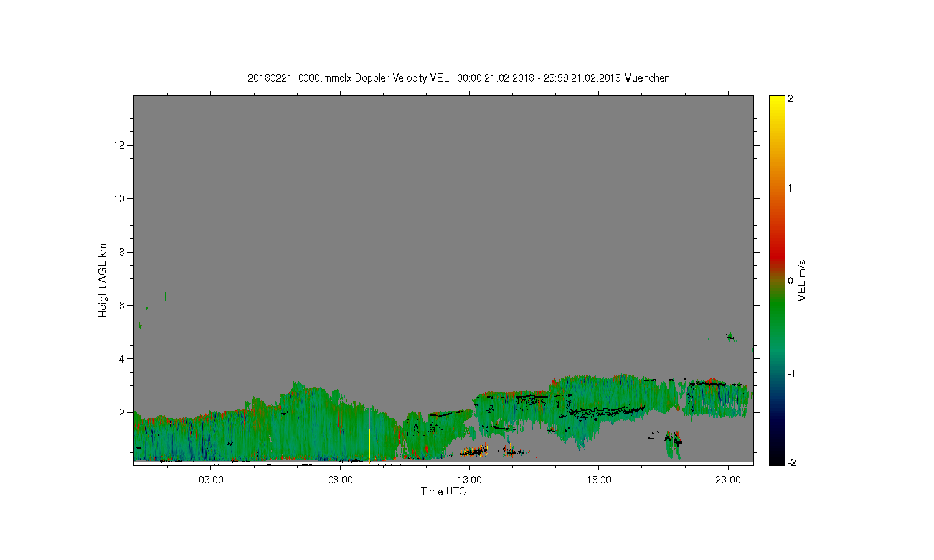Click the height tick label 10
934x560 pixels.
(x=120, y=198)
